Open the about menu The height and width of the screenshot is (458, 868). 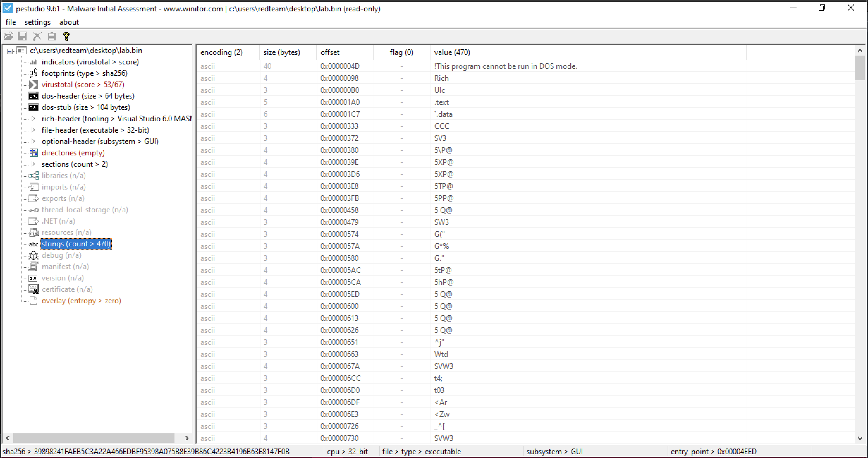point(69,22)
